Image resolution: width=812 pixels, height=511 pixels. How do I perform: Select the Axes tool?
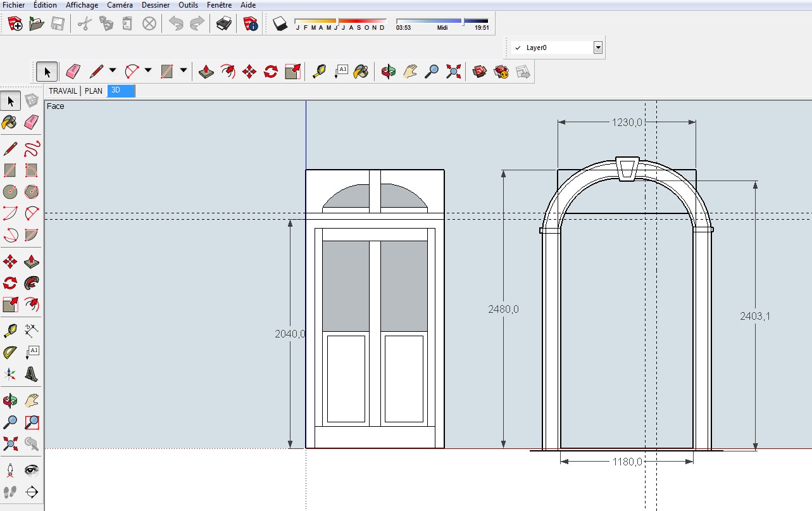point(10,374)
